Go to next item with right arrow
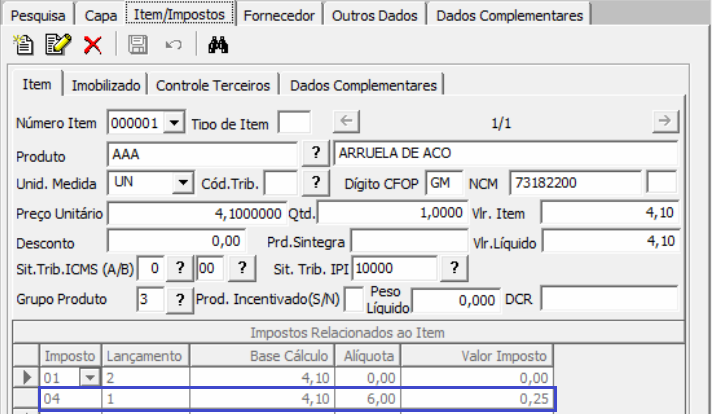The height and width of the screenshot is (414, 712). coord(665,121)
